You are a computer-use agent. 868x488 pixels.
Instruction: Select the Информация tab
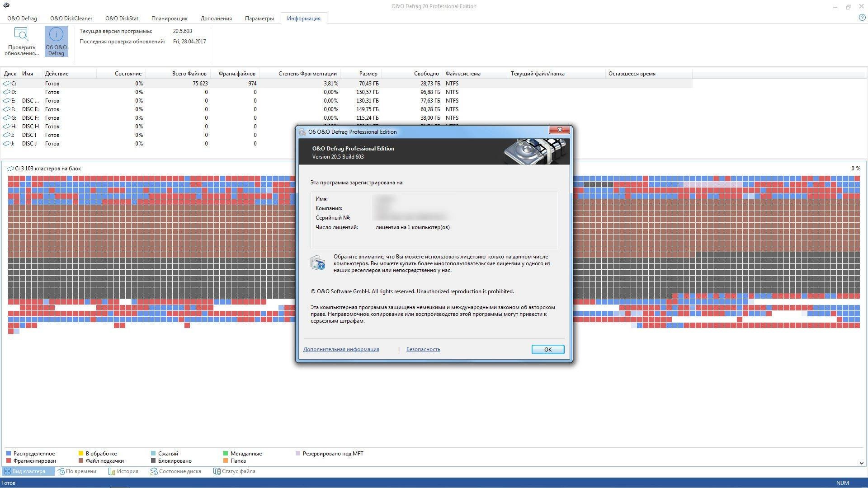click(303, 19)
